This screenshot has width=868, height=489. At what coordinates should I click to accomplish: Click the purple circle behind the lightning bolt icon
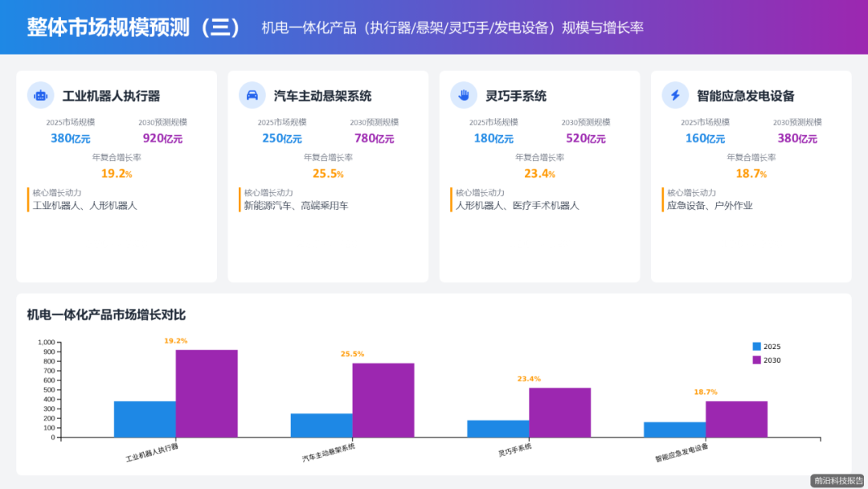point(674,94)
